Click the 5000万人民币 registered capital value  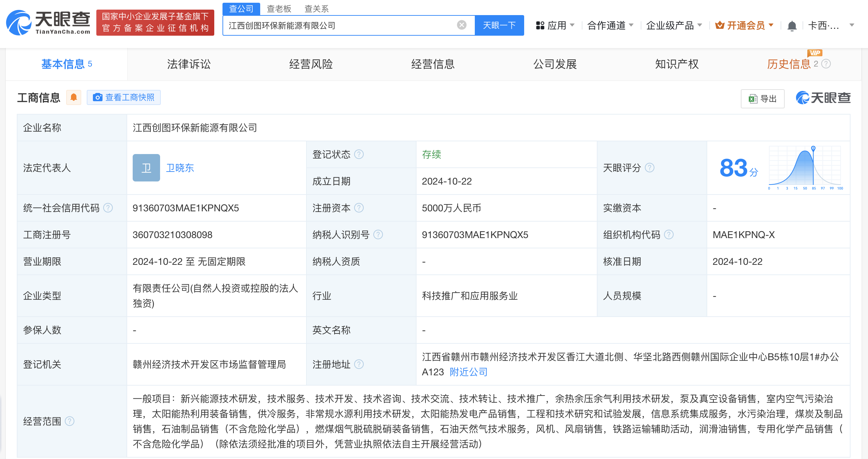[x=451, y=208]
